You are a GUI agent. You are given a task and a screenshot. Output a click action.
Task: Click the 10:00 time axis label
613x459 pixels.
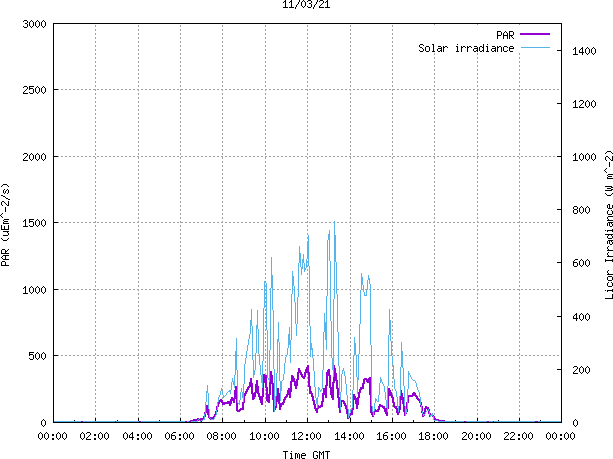[265, 436]
